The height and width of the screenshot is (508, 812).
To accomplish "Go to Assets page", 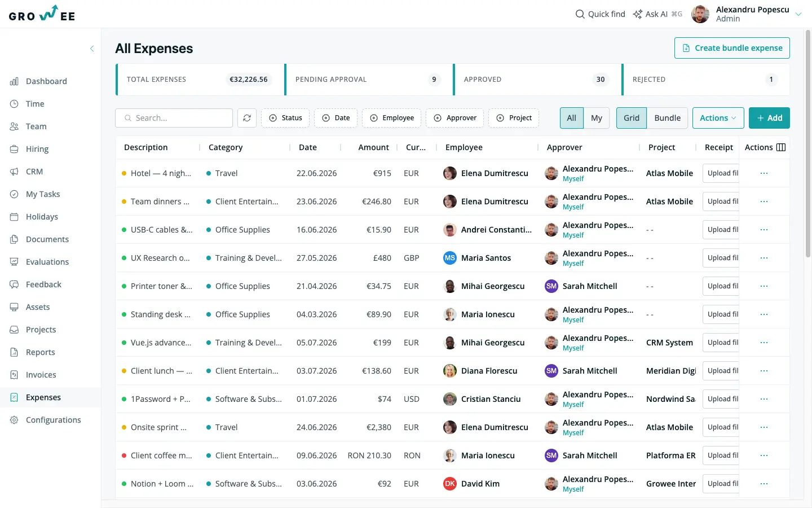I will pos(38,307).
